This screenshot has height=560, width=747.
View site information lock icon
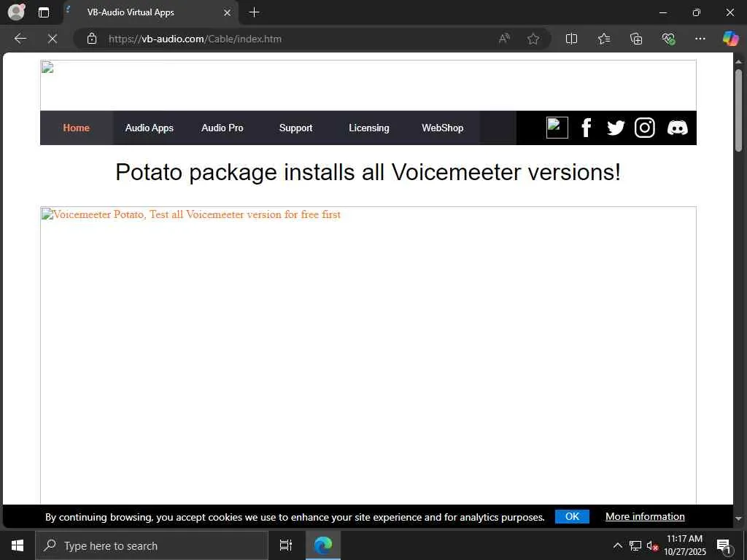click(92, 39)
